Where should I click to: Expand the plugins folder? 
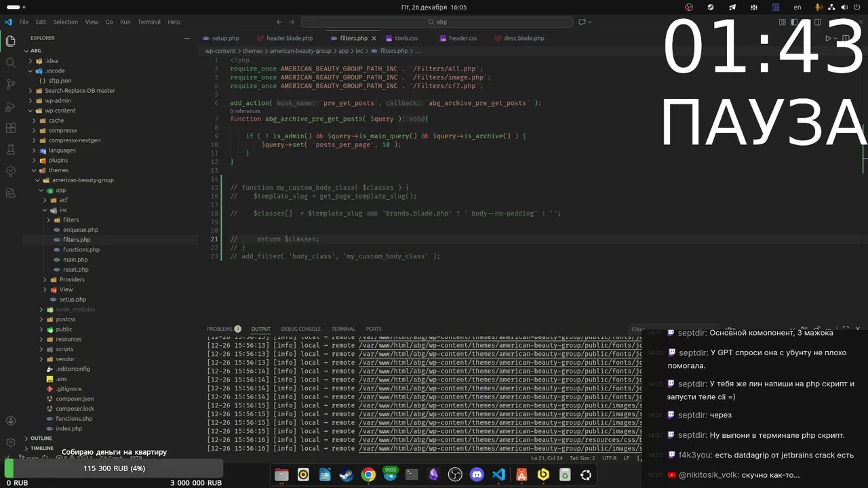(58, 160)
